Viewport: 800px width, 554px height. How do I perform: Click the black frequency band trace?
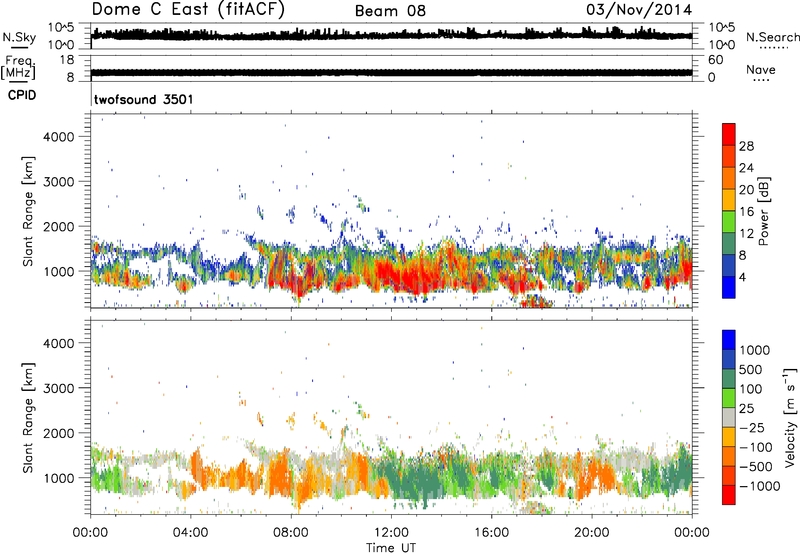391,72
